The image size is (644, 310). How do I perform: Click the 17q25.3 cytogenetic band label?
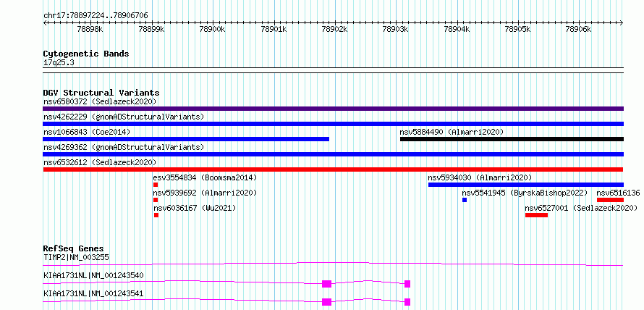pyautogui.click(x=59, y=63)
